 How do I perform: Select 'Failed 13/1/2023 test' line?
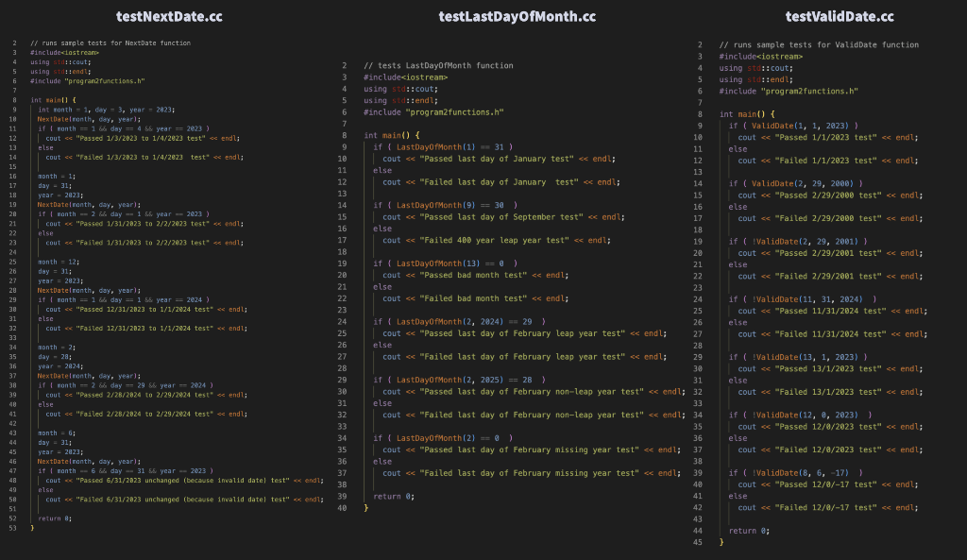coord(830,392)
